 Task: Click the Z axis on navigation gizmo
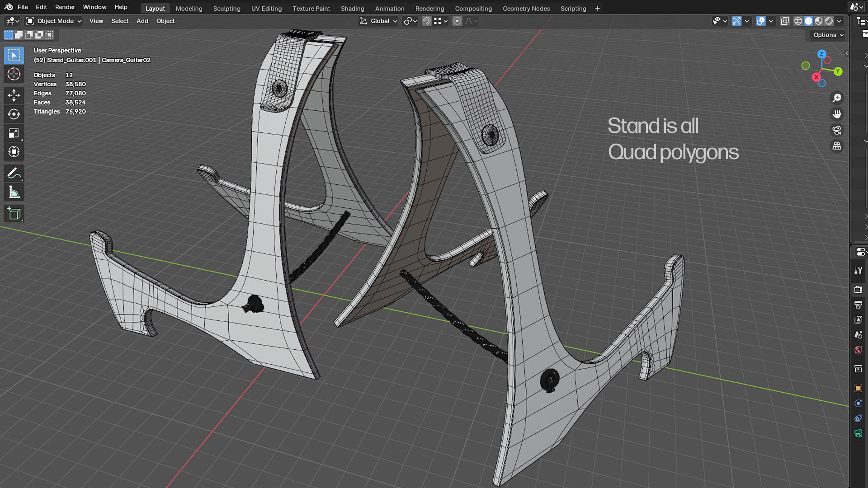click(x=821, y=54)
